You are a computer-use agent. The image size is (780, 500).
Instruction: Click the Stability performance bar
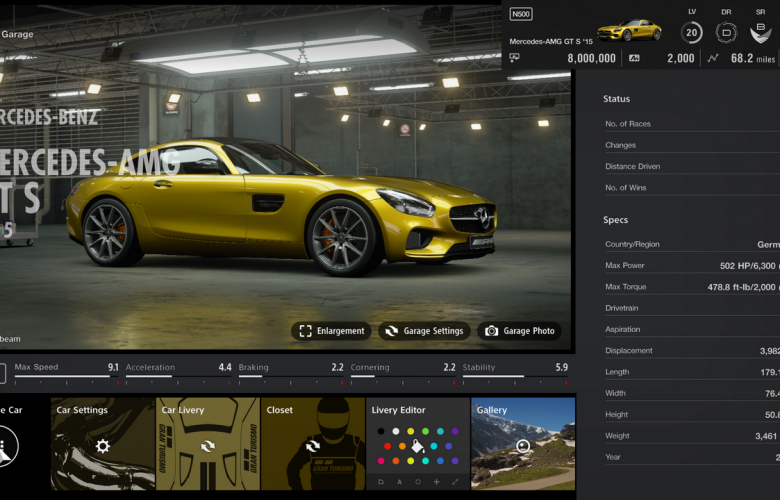click(515, 376)
